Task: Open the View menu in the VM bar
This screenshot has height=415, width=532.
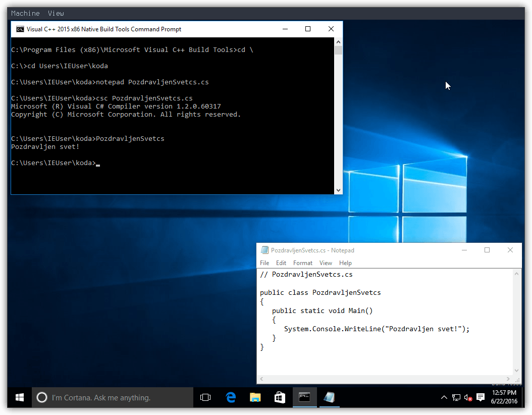Action: coord(56,13)
